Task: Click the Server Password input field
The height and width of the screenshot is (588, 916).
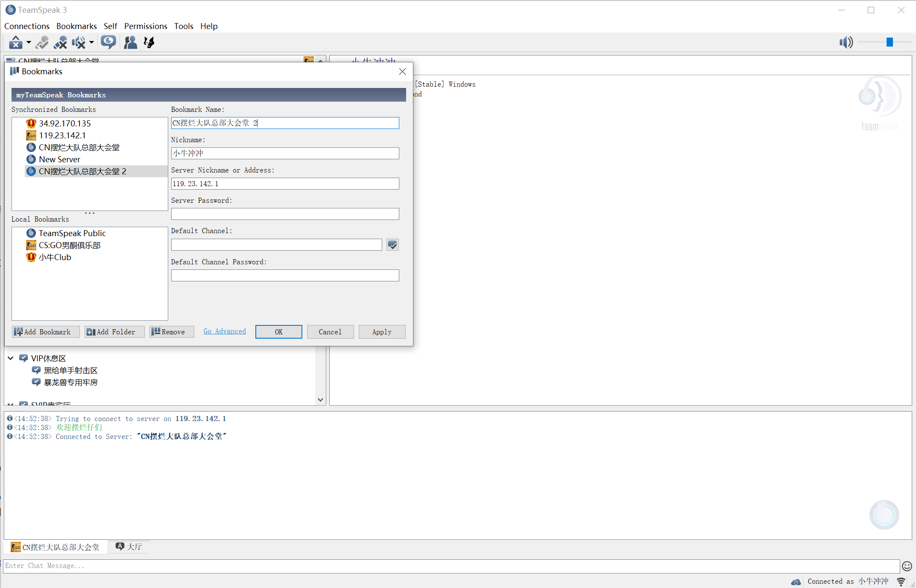Action: (285, 214)
